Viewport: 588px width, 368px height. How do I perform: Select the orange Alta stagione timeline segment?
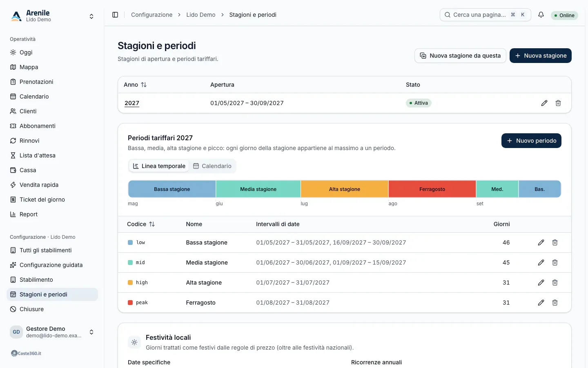coord(345,189)
